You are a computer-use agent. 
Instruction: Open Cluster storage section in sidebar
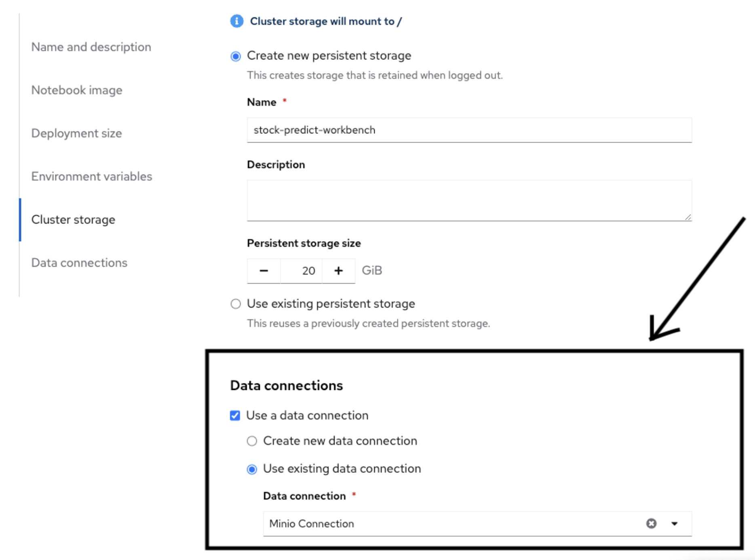(73, 220)
